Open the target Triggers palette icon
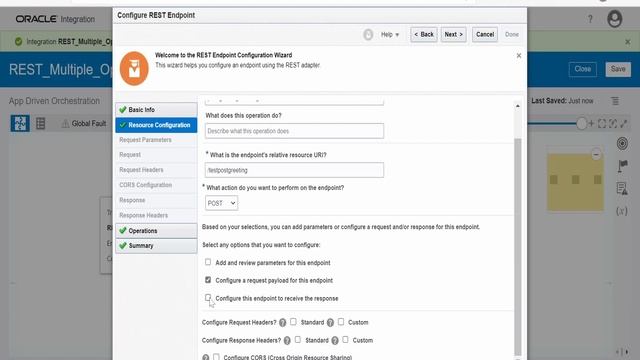This screenshot has height=360, width=640. tap(622, 144)
